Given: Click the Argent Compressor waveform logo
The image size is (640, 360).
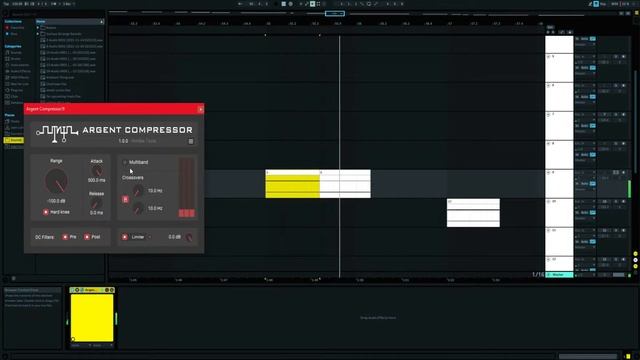Looking at the screenshot, I should tap(57, 134).
